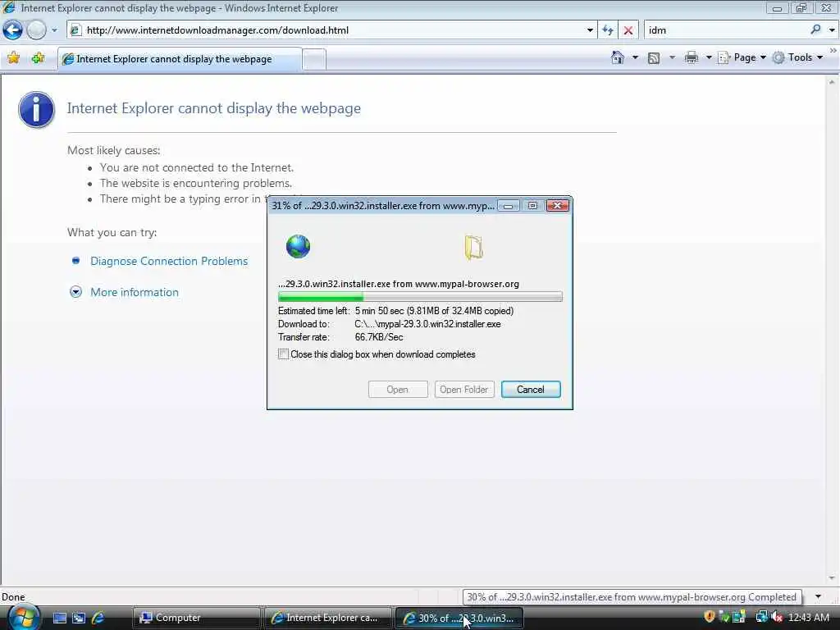This screenshot has width=840, height=630.
Task: Open the Page menu
Action: pos(742,57)
